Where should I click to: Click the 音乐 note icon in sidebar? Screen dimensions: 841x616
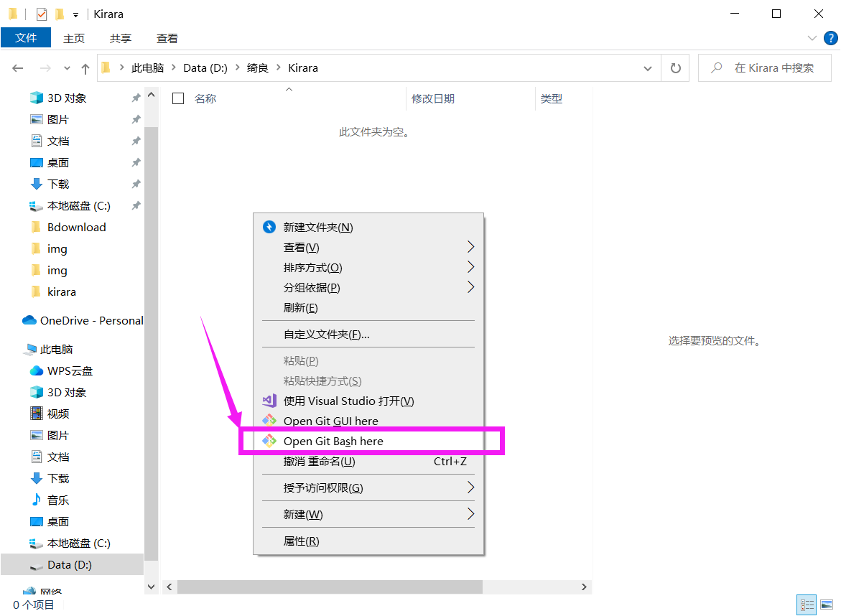[x=36, y=500]
